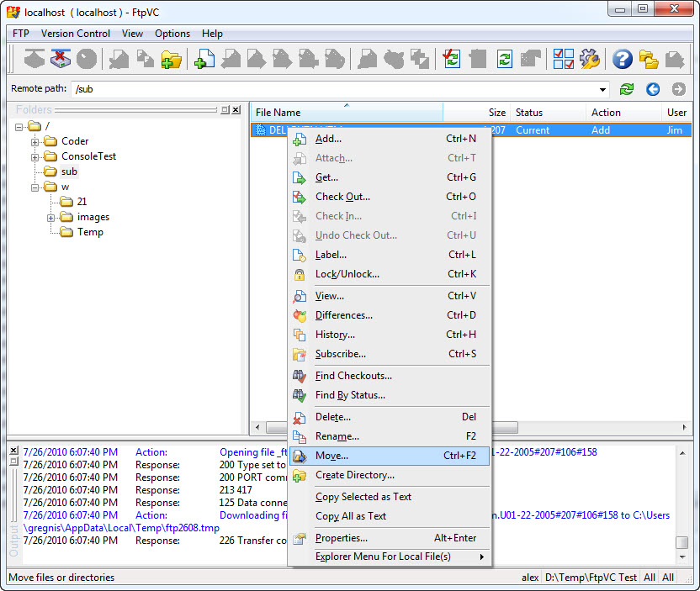
Task: Click the file list horizontal scrollbar left arrow
Action: (x=257, y=427)
